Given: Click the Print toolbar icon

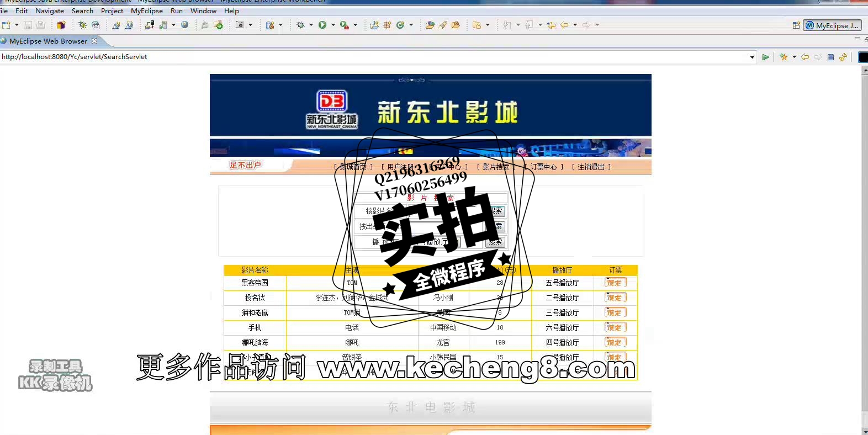Looking at the screenshot, I should (40, 25).
